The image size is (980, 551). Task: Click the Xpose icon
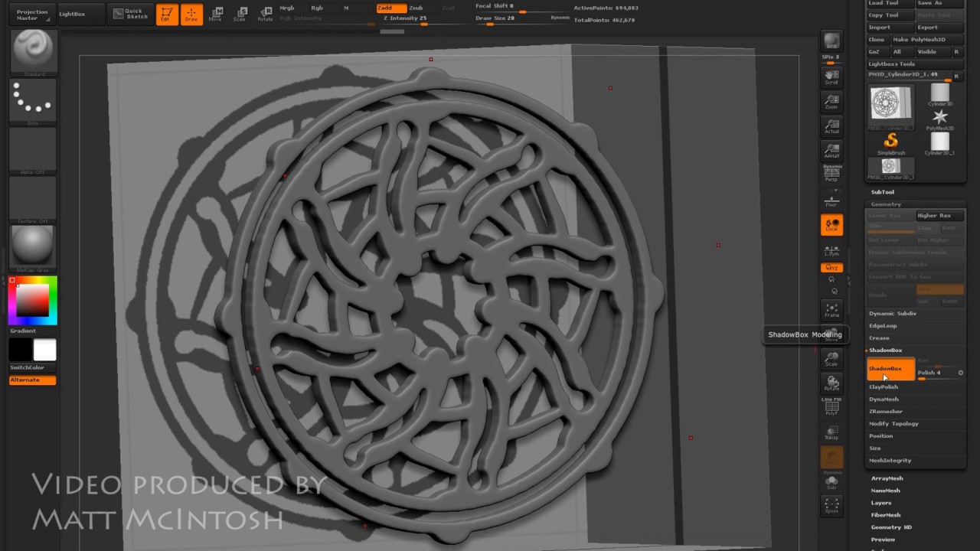click(831, 506)
